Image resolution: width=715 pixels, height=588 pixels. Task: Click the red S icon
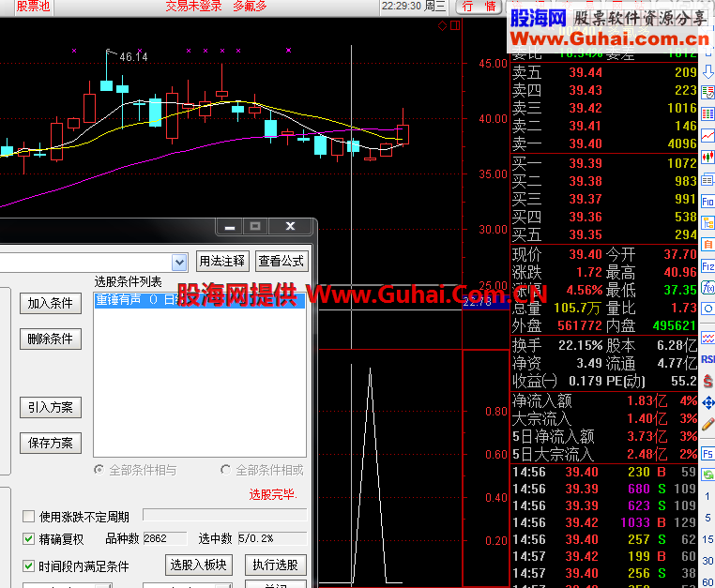(707, 381)
